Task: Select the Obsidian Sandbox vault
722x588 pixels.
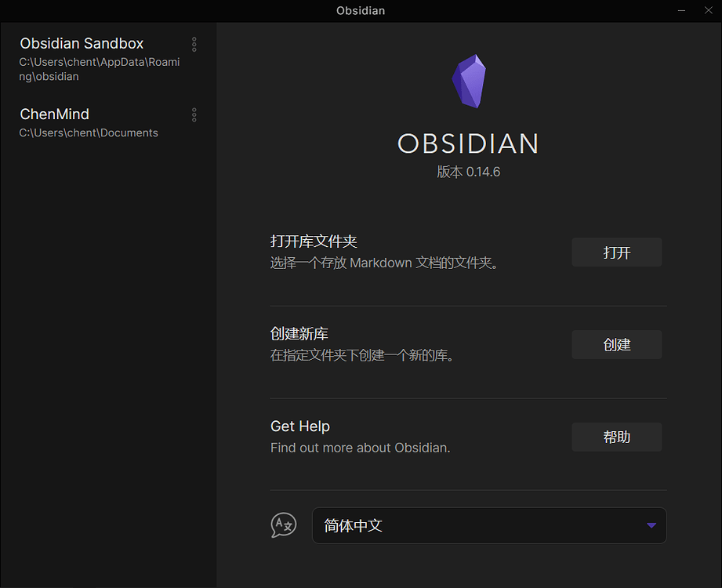Action: (x=82, y=44)
